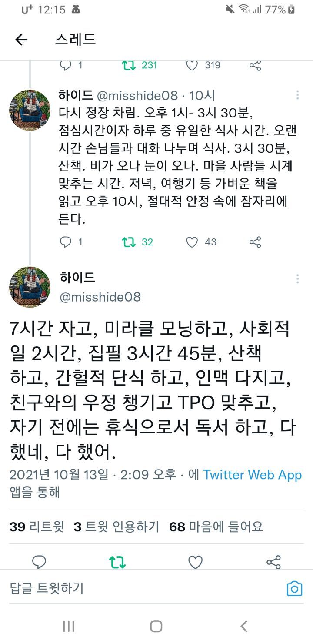View the 39 리트윗 list
Image resolution: width=313 pixels, height=644 pixels.
click(x=37, y=527)
